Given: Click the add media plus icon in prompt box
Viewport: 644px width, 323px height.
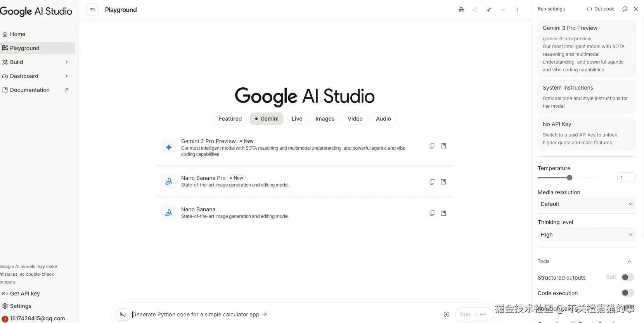Looking at the screenshot, I should [446, 314].
